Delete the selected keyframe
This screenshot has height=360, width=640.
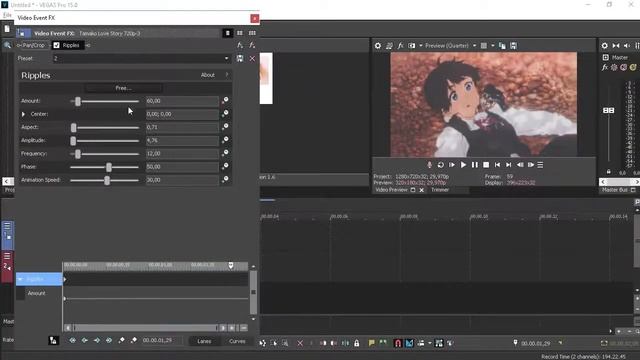pyautogui.click(x=133, y=340)
